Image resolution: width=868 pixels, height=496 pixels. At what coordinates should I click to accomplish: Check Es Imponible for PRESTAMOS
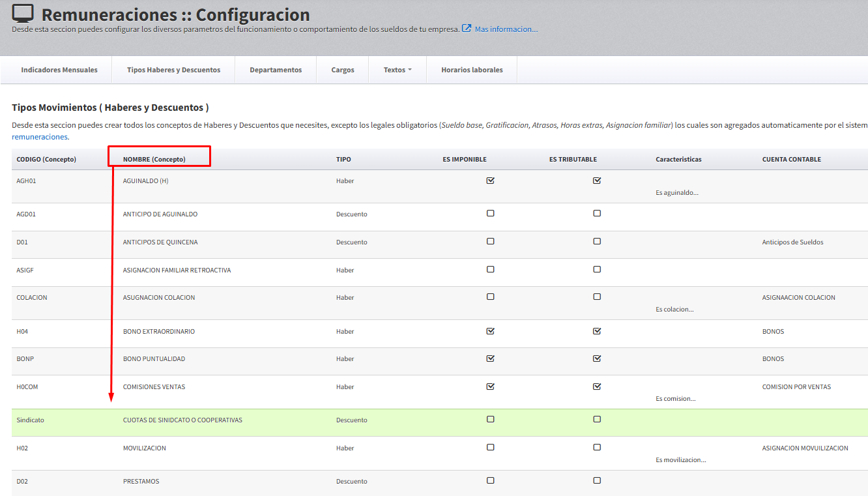[491, 480]
